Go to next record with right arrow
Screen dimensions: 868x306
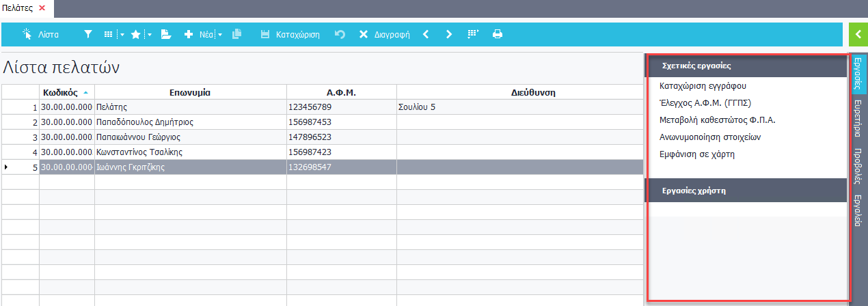click(x=449, y=33)
